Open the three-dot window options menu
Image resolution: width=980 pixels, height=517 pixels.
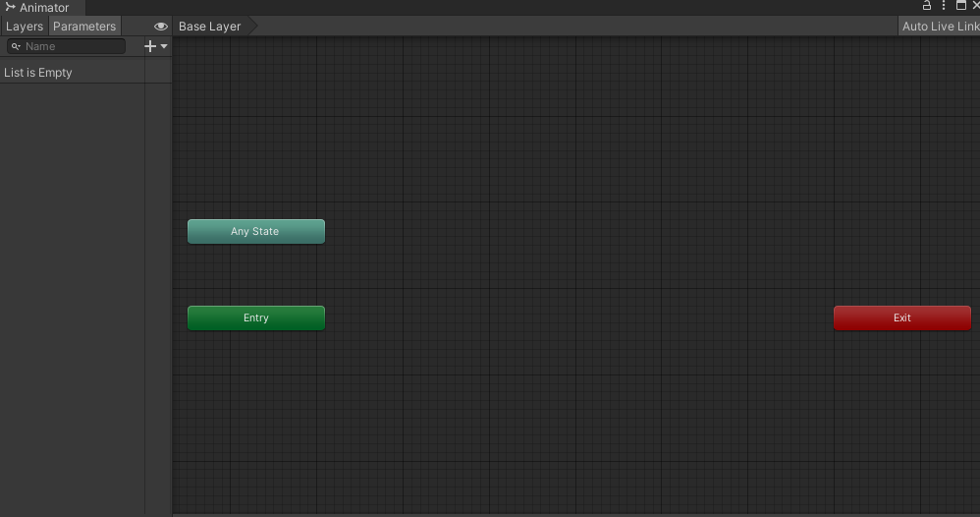(944, 6)
